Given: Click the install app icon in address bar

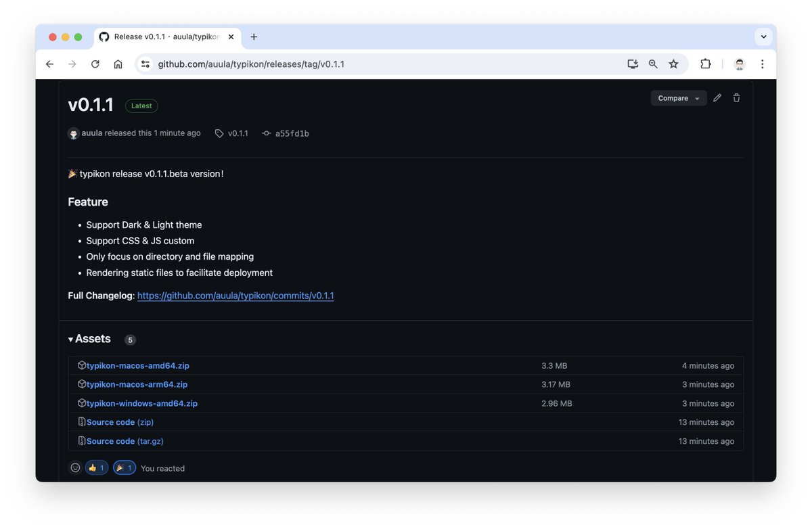Looking at the screenshot, I should click(633, 64).
